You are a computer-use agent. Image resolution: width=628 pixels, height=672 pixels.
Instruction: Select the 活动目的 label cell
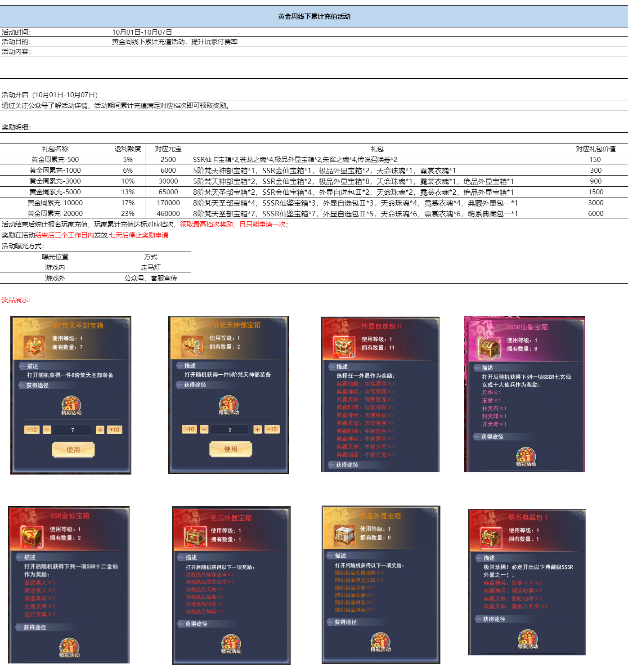tap(55, 41)
